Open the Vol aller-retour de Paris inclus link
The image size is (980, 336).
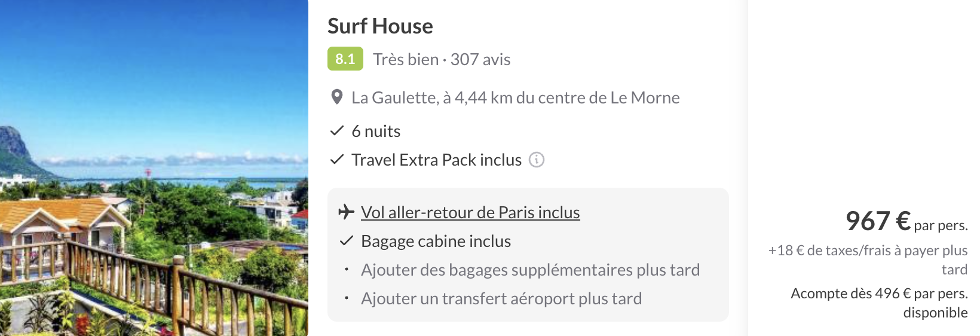(470, 212)
